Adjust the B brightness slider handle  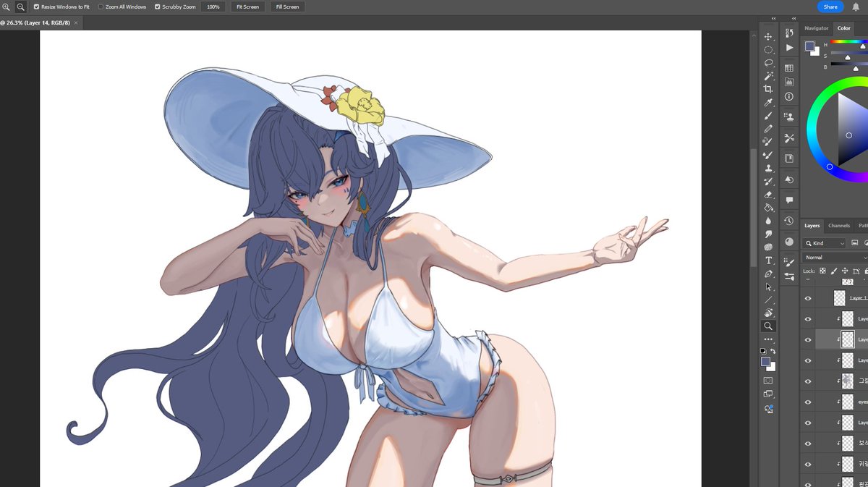856,69
